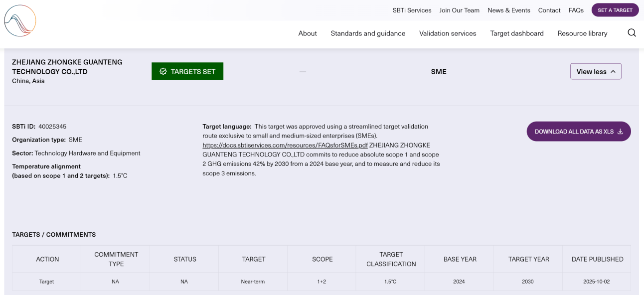Screen dimensions: 644x295
Task: Click the SBTi logo icon
Action: [x=20, y=21]
